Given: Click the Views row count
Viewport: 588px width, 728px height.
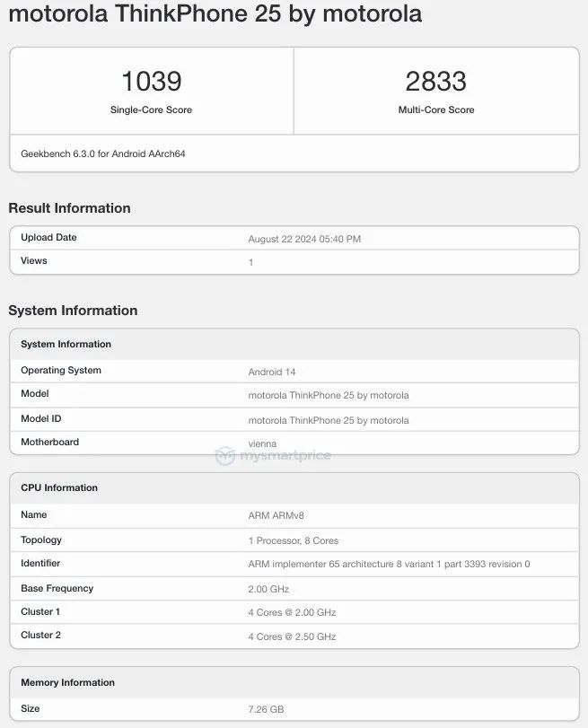Looking at the screenshot, I should click(251, 262).
